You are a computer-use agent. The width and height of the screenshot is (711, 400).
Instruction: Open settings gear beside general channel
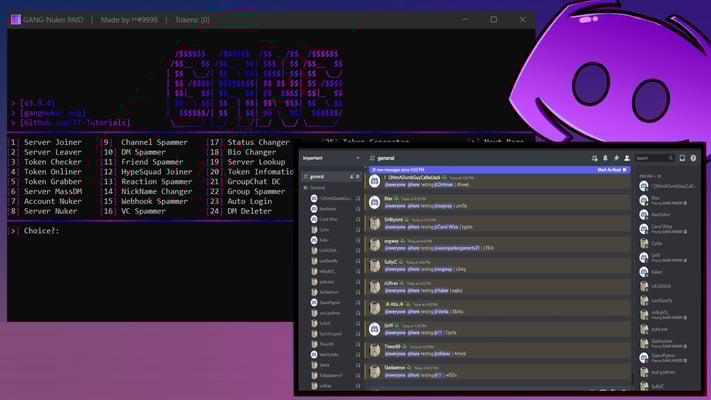point(358,176)
